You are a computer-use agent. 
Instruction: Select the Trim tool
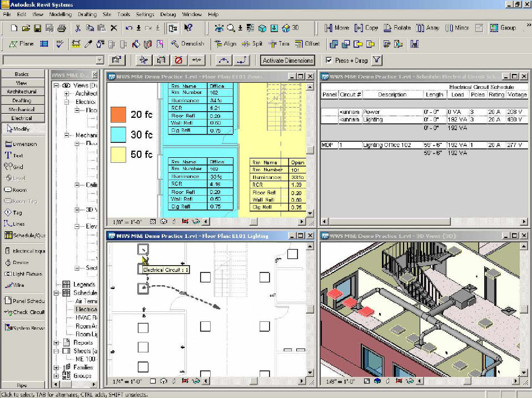pos(279,44)
